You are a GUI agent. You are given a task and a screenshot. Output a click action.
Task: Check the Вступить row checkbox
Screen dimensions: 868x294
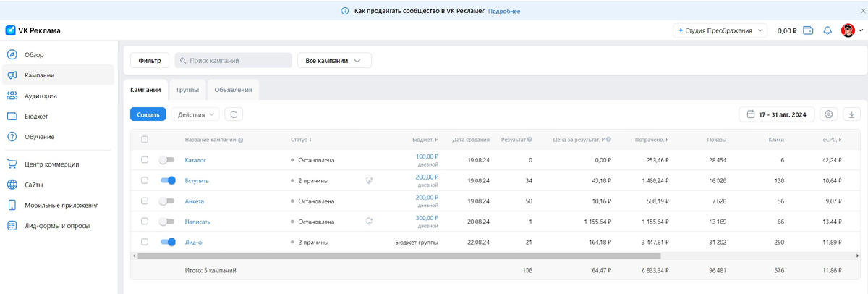(145, 180)
